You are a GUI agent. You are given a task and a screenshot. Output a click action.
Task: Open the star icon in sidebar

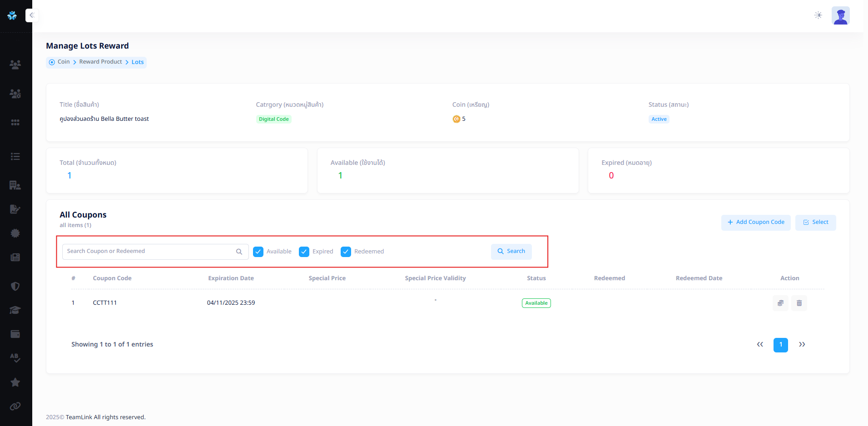coord(15,382)
